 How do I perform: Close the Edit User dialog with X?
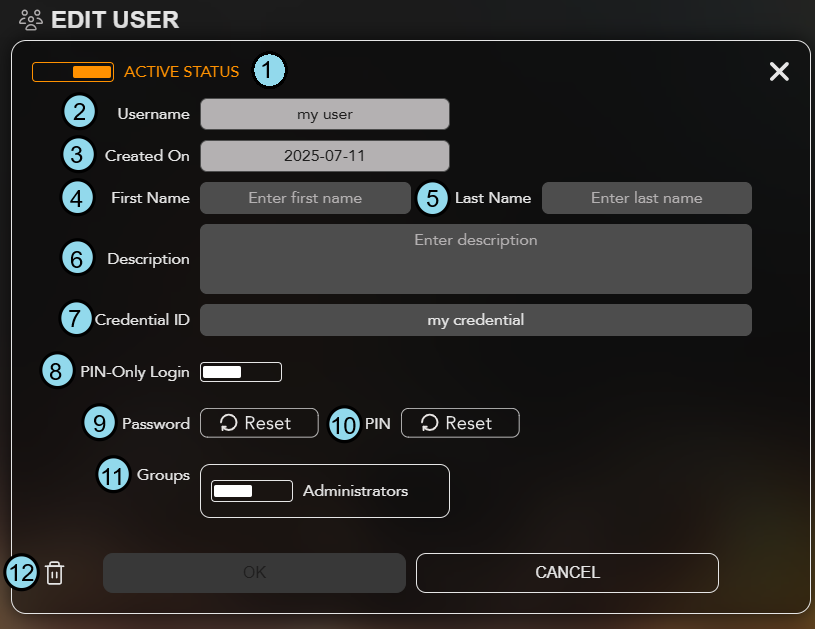coord(779,71)
